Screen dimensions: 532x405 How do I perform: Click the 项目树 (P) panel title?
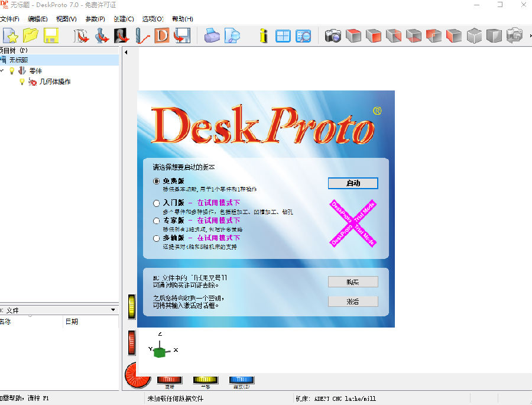(14, 51)
